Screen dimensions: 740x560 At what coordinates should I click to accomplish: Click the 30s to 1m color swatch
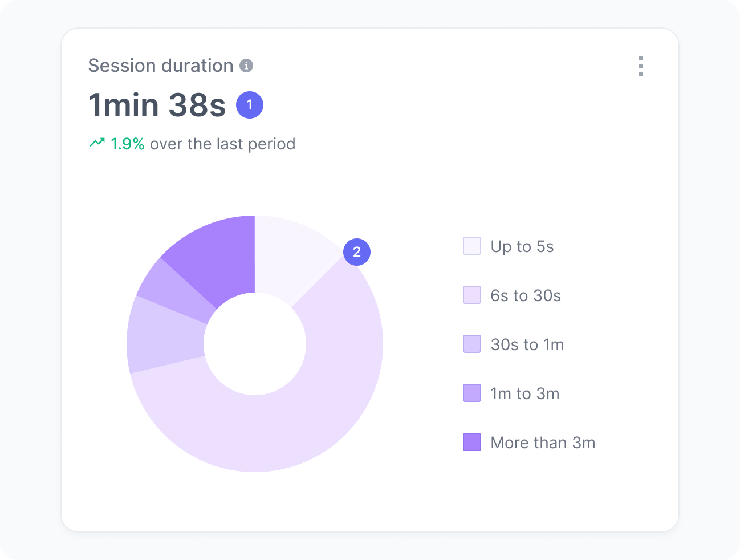pos(471,344)
